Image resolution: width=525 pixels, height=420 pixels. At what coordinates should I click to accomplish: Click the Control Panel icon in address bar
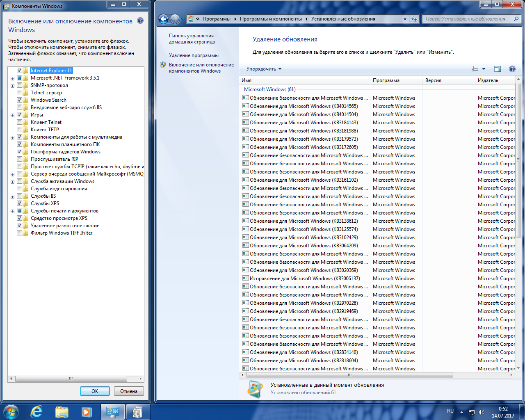(x=191, y=19)
